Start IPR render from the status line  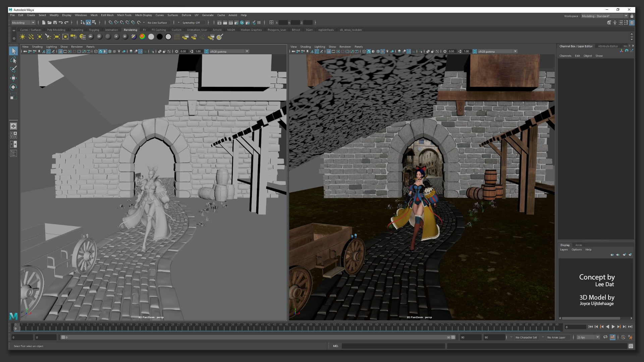(231, 22)
